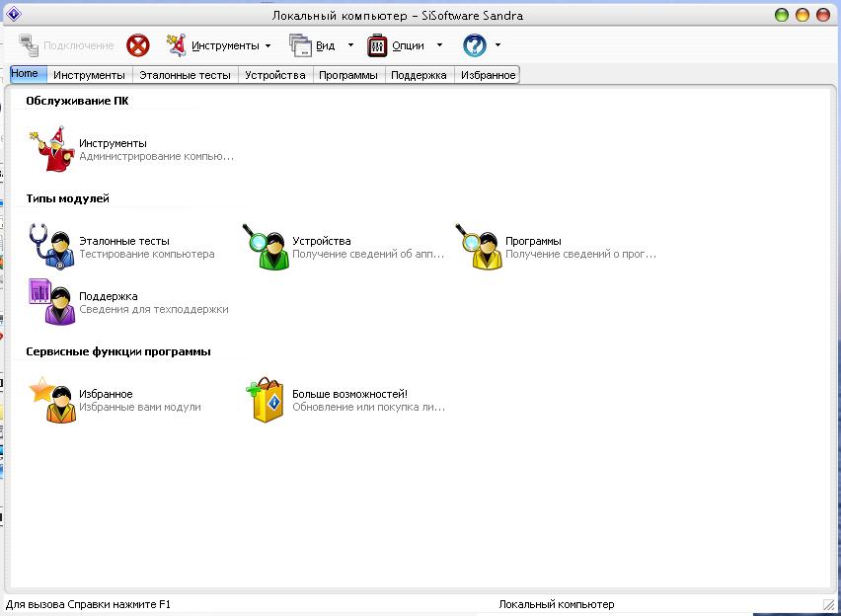Click the status bar resize grip
This screenshot has width=841, height=616.
click(829, 606)
